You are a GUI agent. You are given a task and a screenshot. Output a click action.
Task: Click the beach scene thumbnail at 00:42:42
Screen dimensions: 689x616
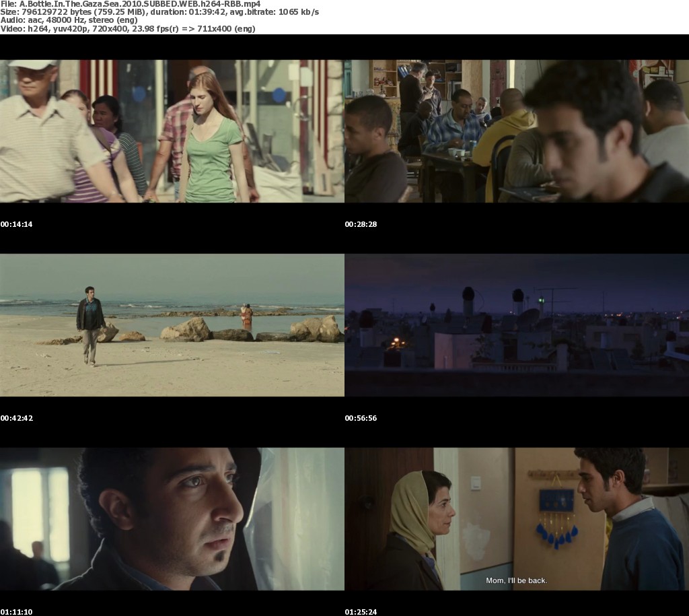(172, 325)
